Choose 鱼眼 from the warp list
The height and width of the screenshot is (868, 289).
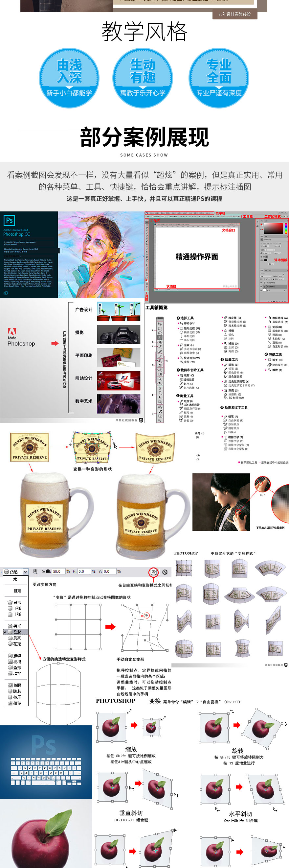17,685
